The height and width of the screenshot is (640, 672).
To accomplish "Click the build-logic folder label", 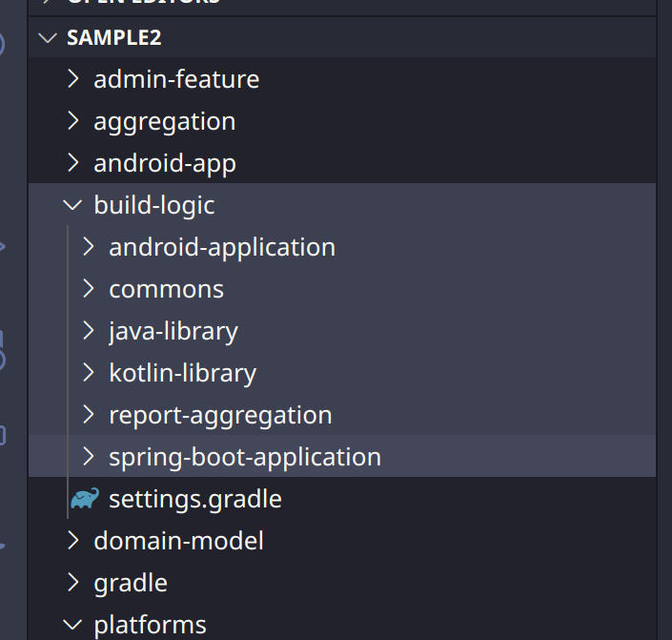I will pos(154,205).
